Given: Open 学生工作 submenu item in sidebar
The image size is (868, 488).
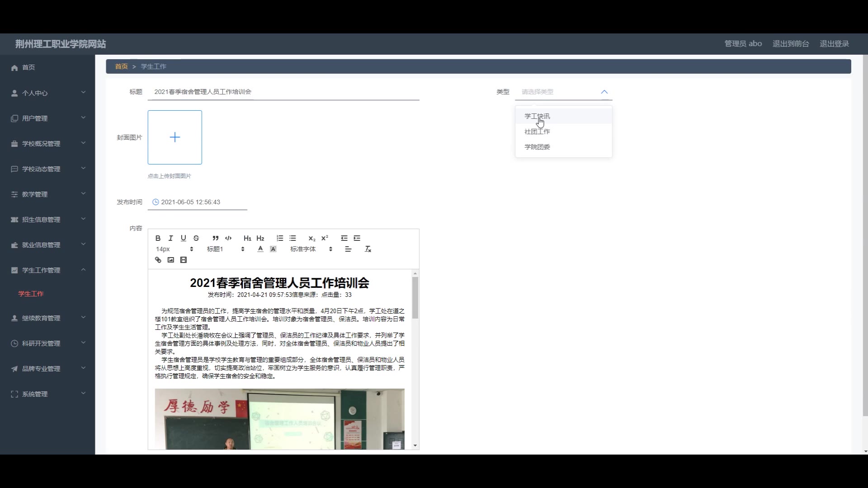Looking at the screenshot, I should [31, 294].
